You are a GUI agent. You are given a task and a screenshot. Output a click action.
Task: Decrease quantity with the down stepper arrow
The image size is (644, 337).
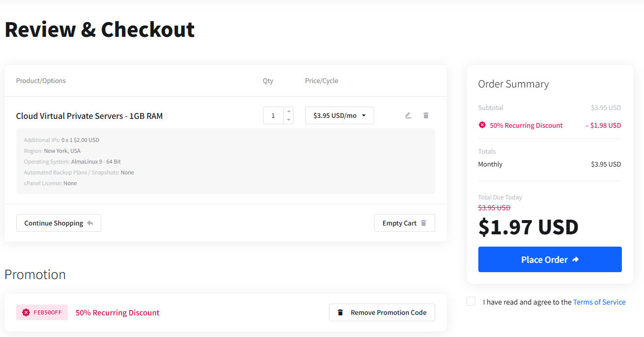click(289, 120)
